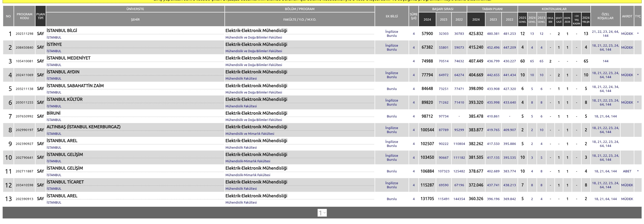Select the ÜNİVERSİTE header cell
Screen dimensions: 644x224
coord(135,9)
